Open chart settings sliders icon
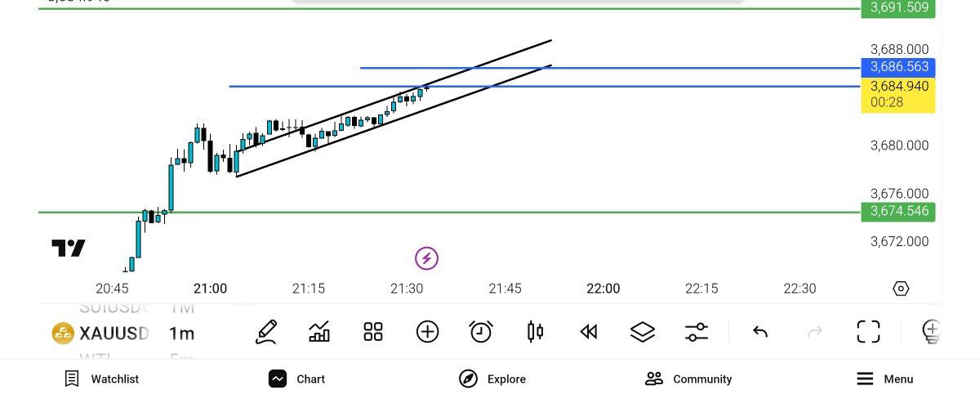This screenshot has height=399, width=980. click(697, 331)
